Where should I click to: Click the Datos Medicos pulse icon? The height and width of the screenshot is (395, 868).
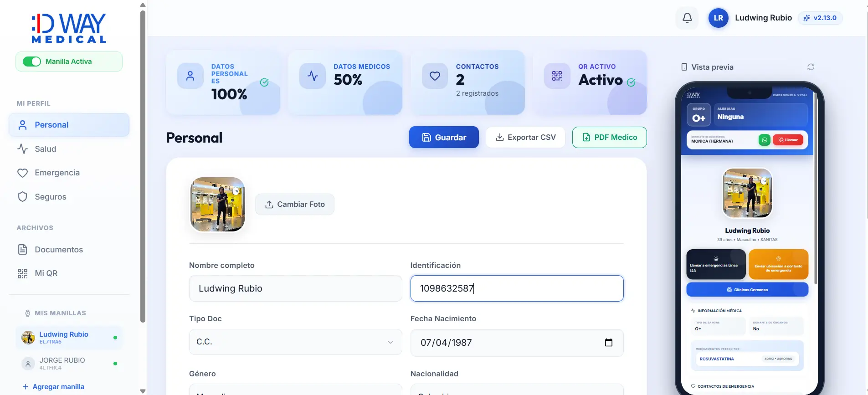point(313,76)
